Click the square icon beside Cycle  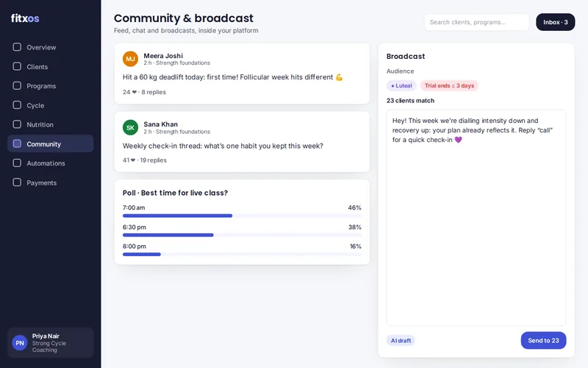17,105
